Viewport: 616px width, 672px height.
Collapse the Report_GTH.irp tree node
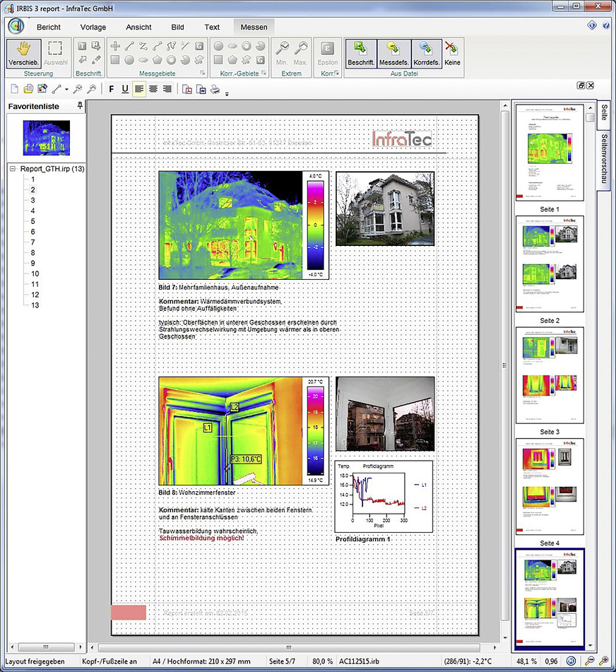click(x=13, y=169)
